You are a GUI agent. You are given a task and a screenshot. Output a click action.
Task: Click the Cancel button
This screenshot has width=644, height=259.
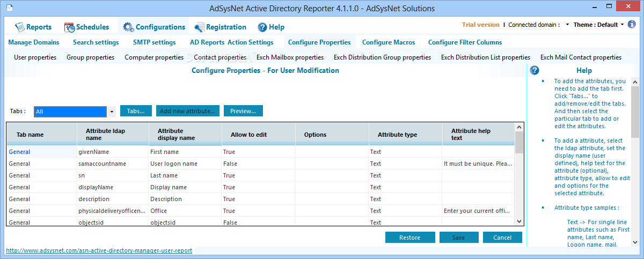pos(502,238)
